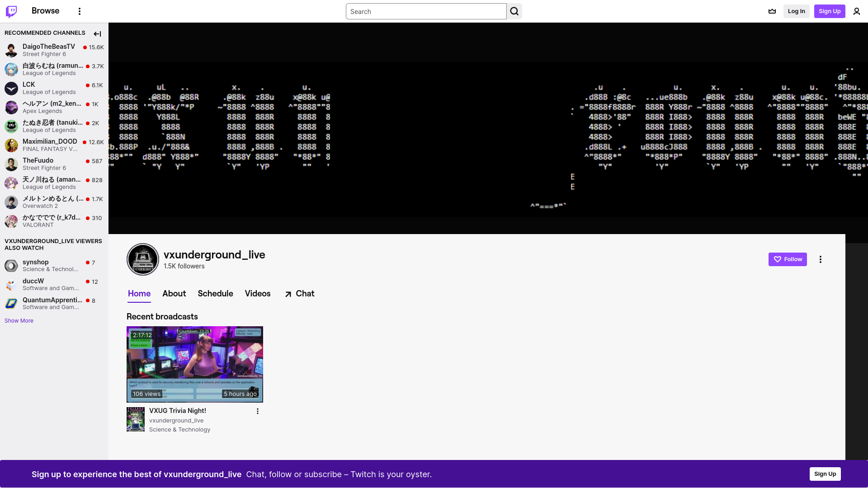868x488 pixels.
Task: Select QuantumApprenti... channel name
Action: pyautogui.click(x=52, y=300)
